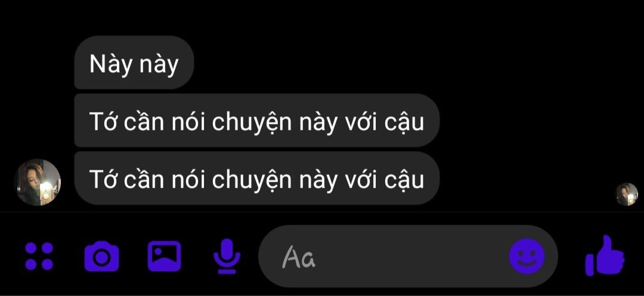
Task: Click the small seen-indicator avatar
Action: (x=627, y=194)
